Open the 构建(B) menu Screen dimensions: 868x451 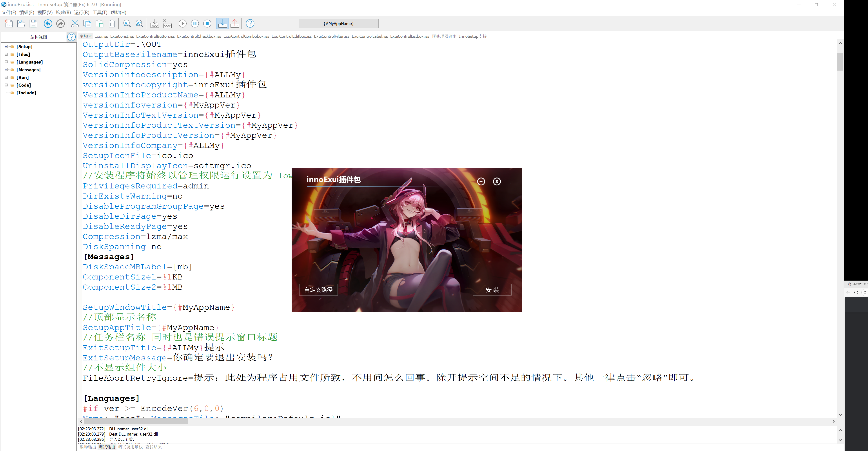(x=63, y=13)
